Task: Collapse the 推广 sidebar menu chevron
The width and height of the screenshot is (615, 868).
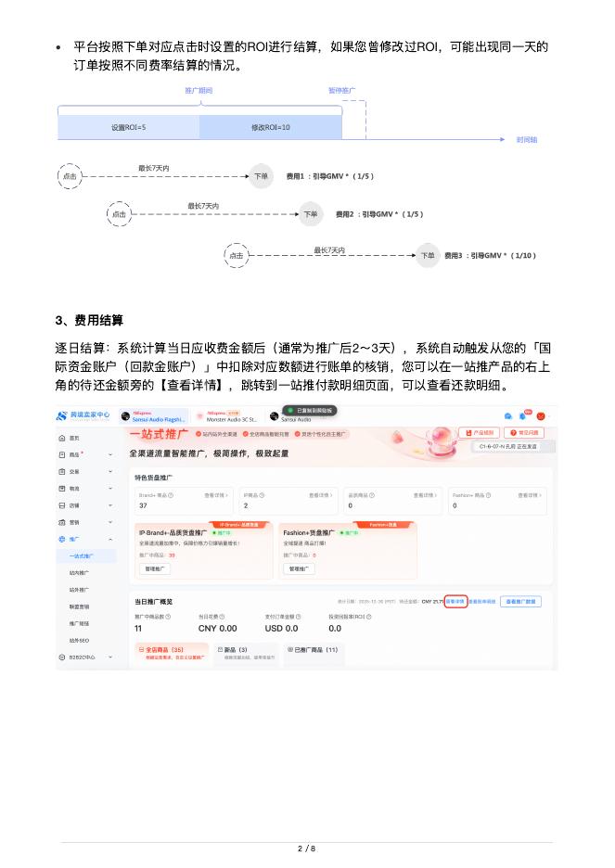Action: 110,539
